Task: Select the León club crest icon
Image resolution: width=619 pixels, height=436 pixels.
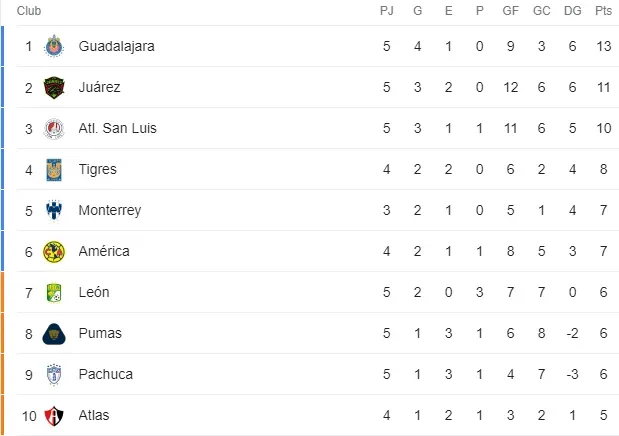Action: pyautogui.click(x=54, y=293)
